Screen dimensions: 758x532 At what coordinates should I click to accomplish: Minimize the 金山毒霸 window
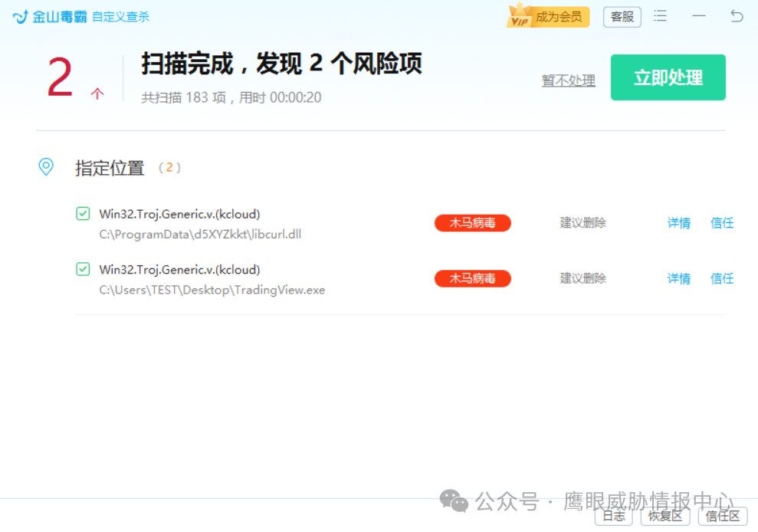pyautogui.click(x=698, y=16)
